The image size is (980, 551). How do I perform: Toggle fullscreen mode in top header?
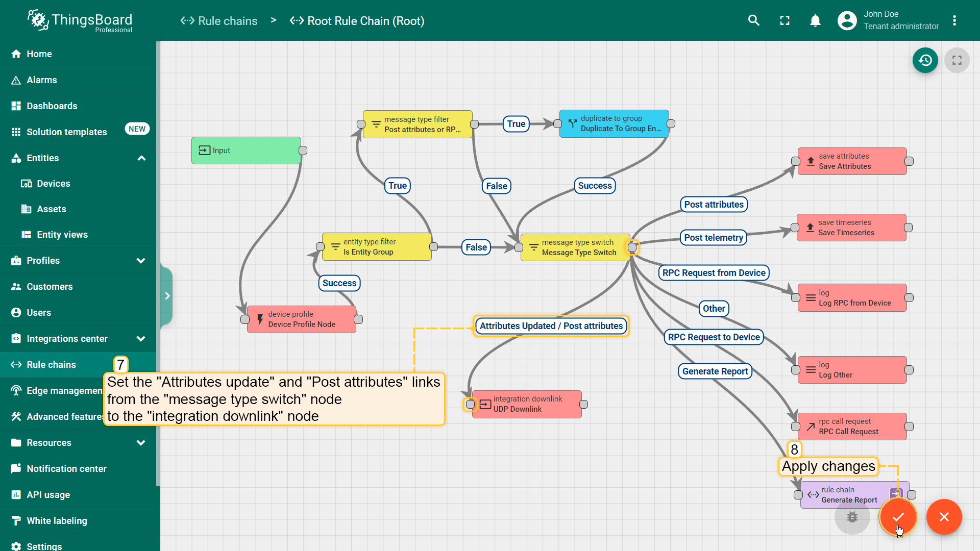point(785,20)
